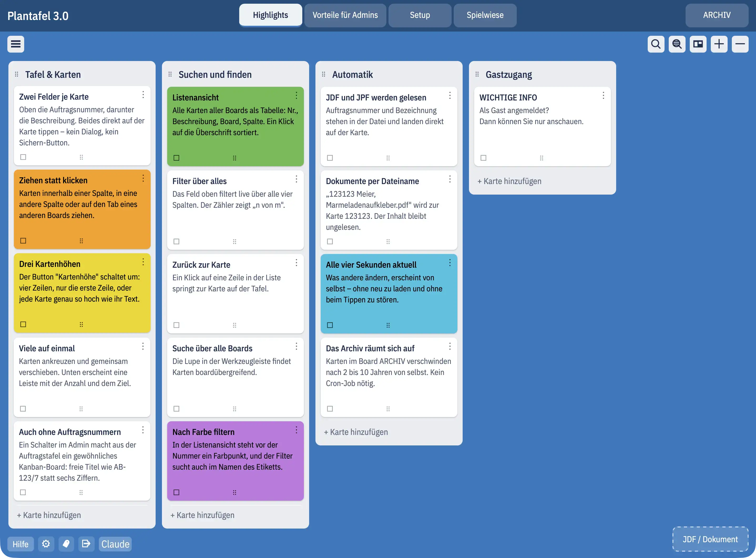Open the list view magnifier icon
756x558 pixels.
pyautogui.click(x=677, y=44)
